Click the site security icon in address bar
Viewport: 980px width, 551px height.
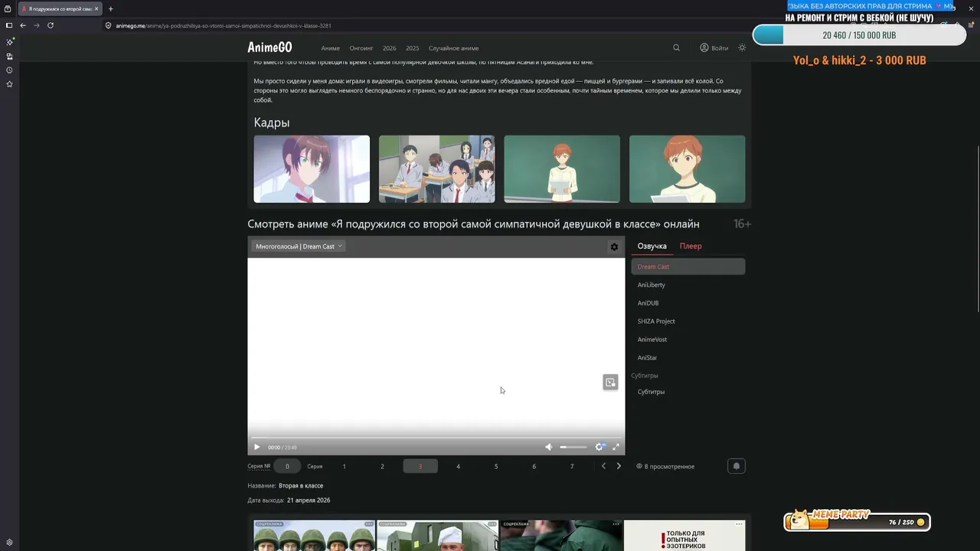[x=109, y=25]
